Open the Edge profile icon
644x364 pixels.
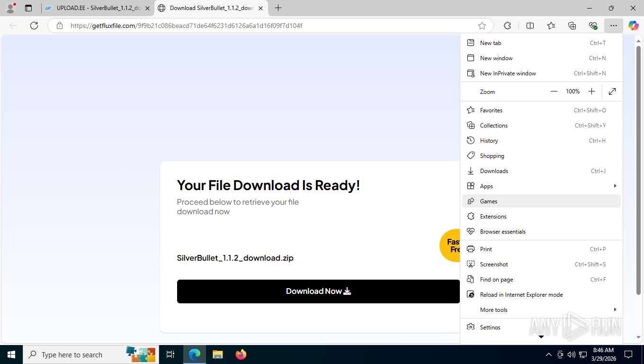[10, 8]
